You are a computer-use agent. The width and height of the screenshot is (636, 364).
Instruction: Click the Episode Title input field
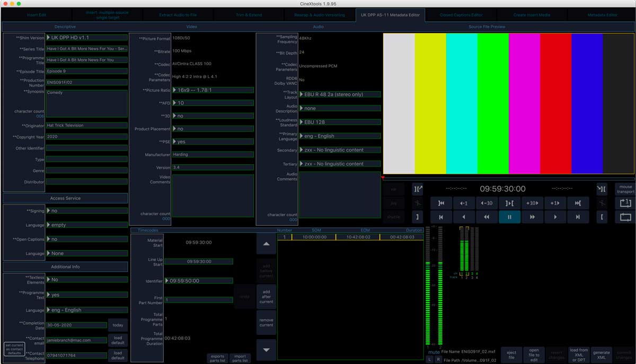(x=87, y=71)
